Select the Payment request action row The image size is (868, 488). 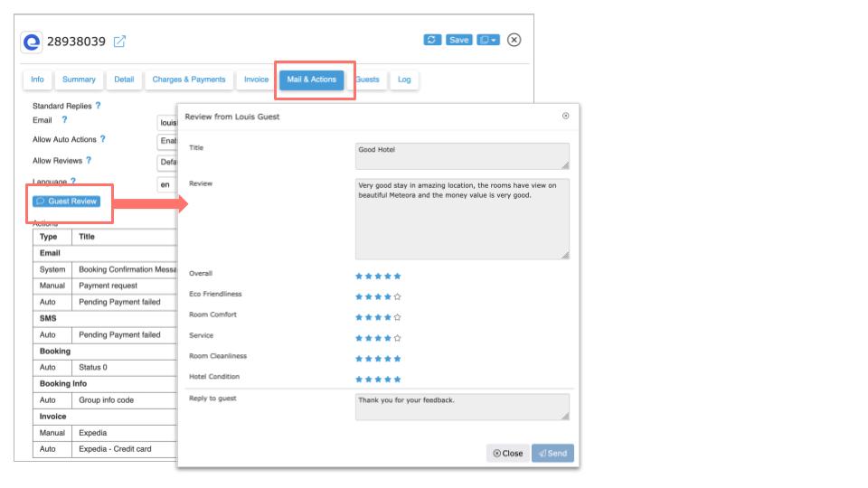click(105, 286)
